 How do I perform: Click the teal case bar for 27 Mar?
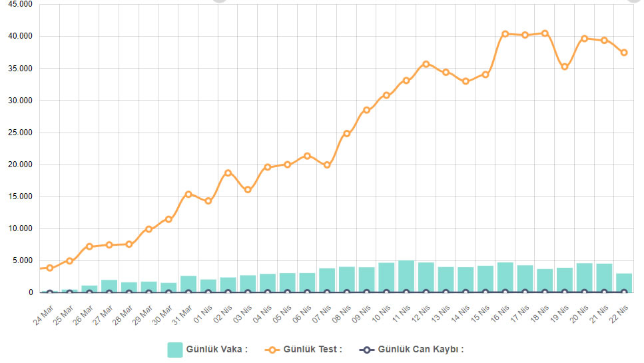click(109, 286)
